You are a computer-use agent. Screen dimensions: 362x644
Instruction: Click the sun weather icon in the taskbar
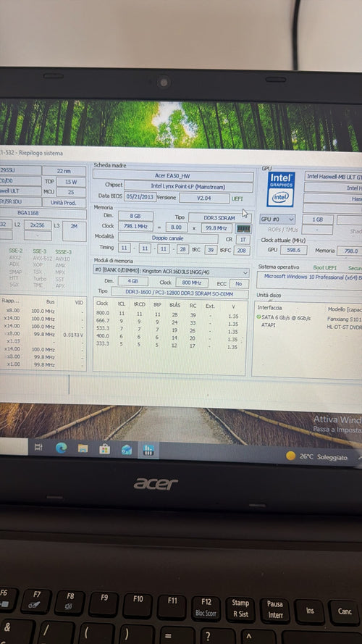click(x=290, y=456)
